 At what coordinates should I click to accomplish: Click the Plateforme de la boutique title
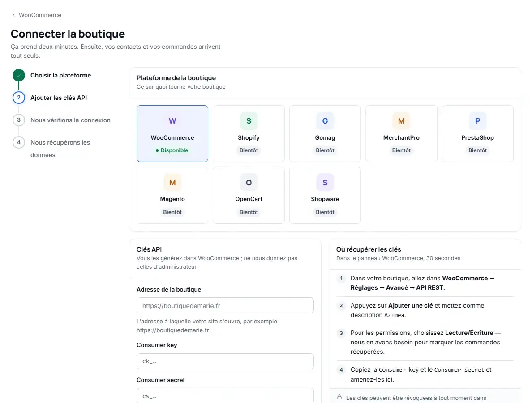point(176,78)
